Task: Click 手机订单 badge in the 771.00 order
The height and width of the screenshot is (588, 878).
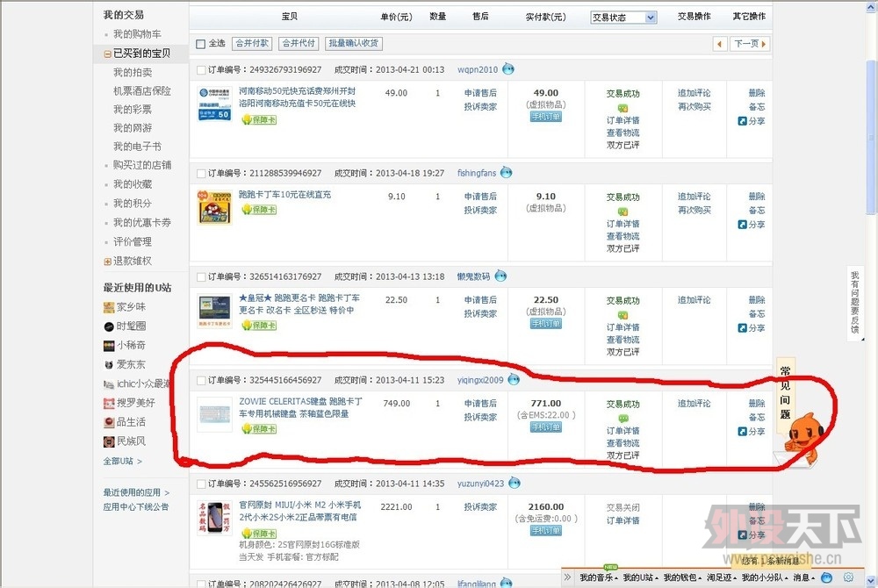Action: coord(546,427)
